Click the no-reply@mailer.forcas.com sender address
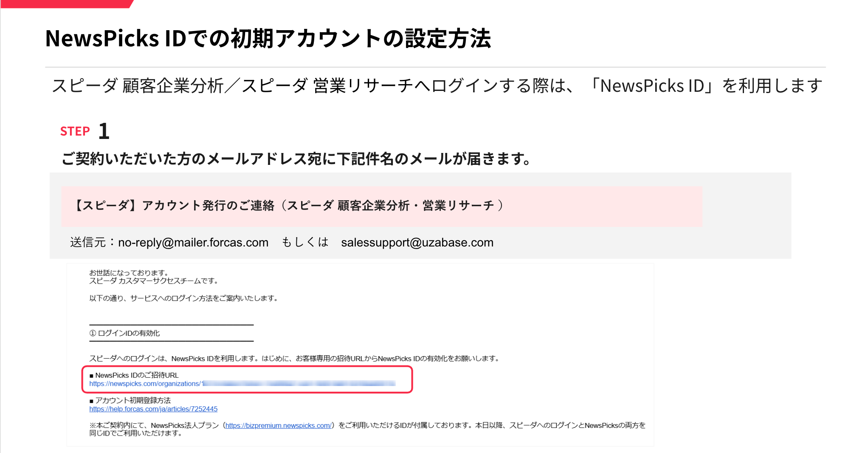The image size is (868, 453). [193, 242]
